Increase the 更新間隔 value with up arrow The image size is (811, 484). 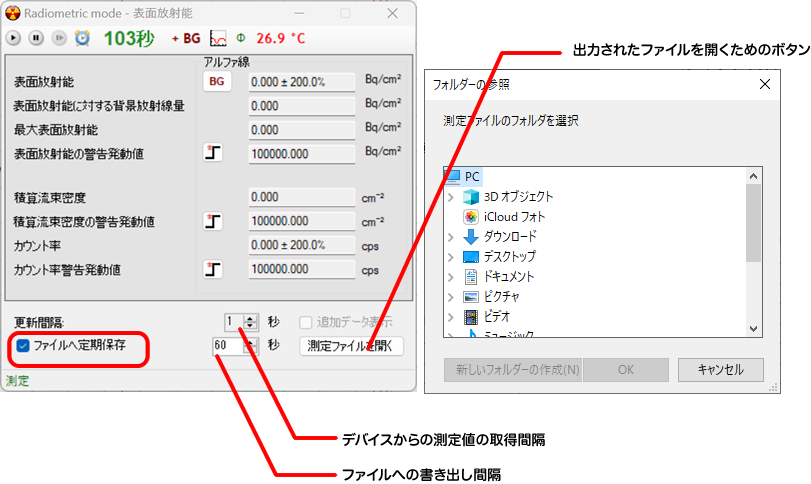[251, 318]
